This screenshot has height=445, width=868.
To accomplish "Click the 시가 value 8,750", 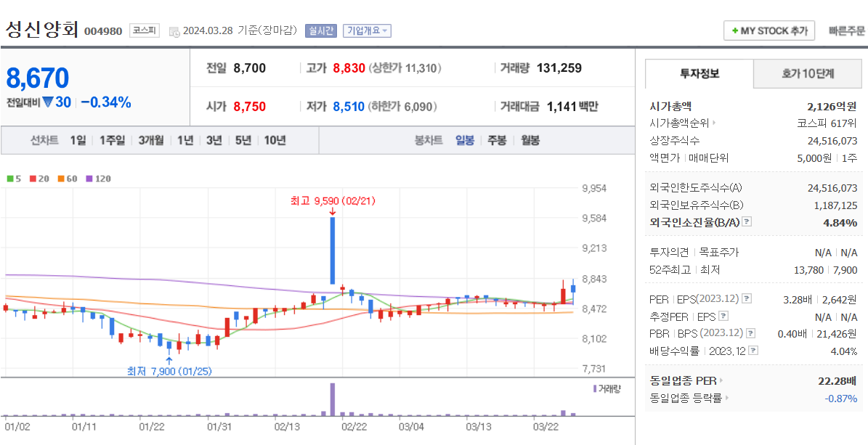I will (x=250, y=106).
